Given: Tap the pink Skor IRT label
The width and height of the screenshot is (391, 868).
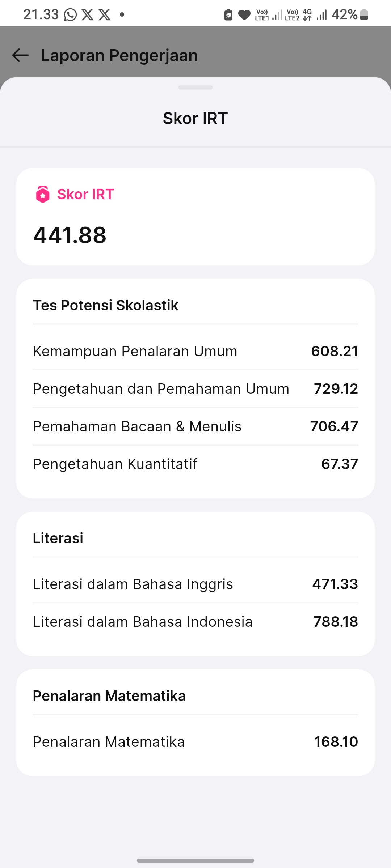Looking at the screenshot, I should [85, 194].
